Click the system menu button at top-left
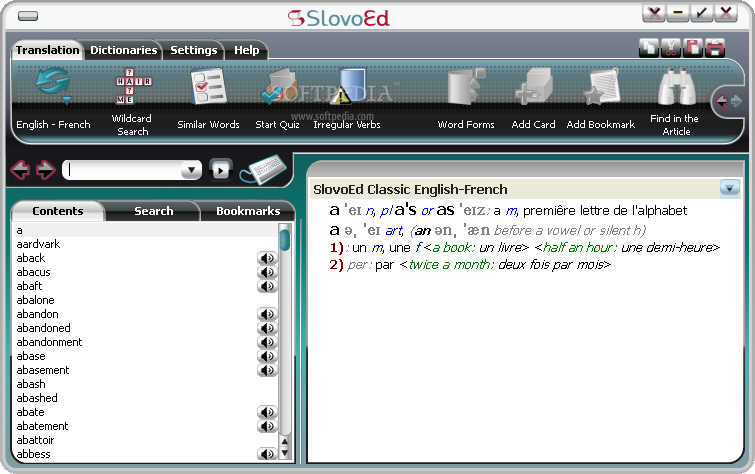Image resolution: width=755 pixels, height=474 pixels. 28,16
